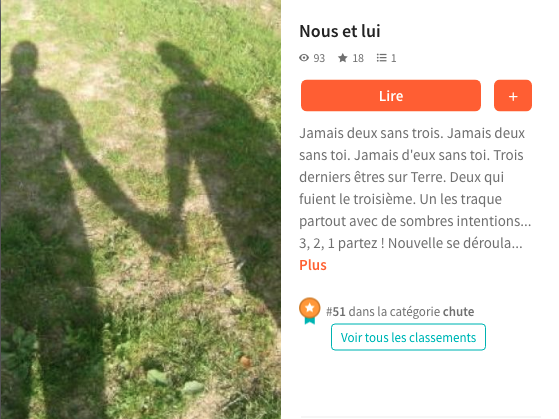
Task: Click the star votes icon
Action: 343,58
